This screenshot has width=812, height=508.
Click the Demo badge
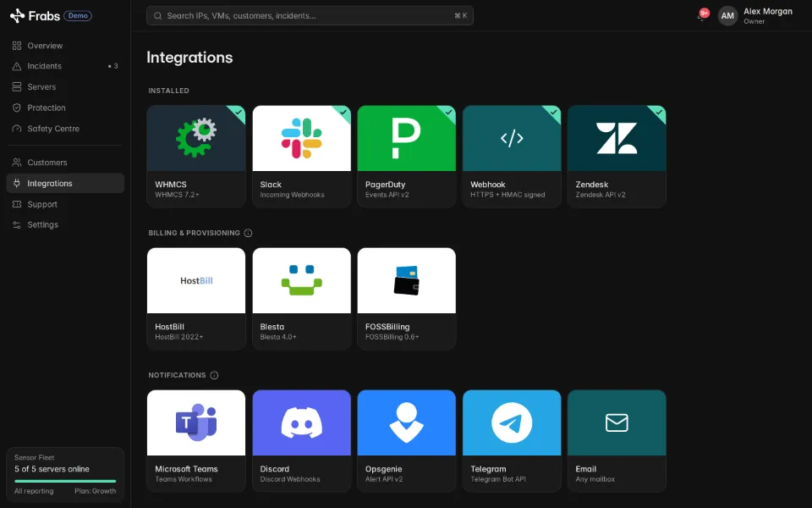pyautogui.click(x=78, y=15)
